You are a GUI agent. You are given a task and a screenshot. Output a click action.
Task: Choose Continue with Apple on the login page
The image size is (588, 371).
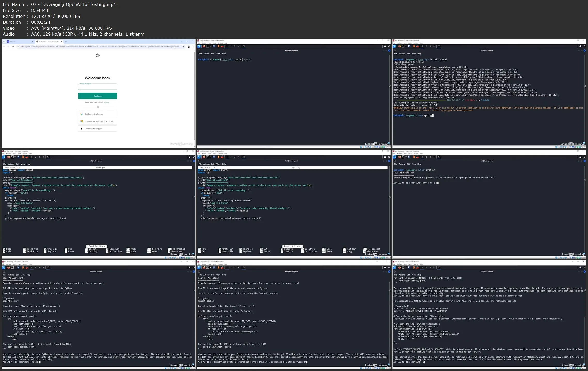[x=98, y=128]
